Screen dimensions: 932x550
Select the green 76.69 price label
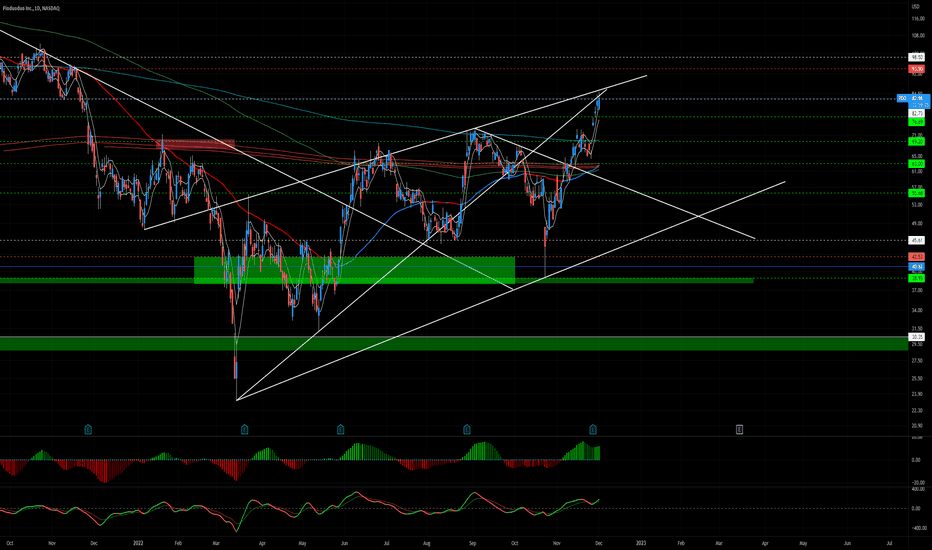(x=917, y=121)
